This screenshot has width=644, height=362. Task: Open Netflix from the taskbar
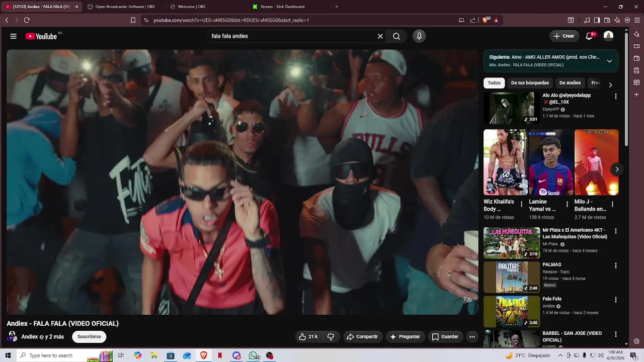click(x=220, y=355)
